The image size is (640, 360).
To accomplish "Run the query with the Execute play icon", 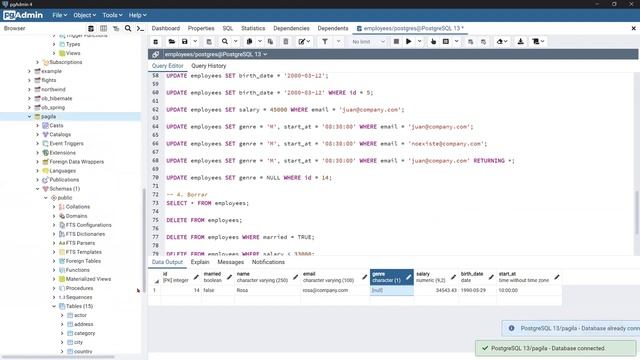I will (408, 42).
